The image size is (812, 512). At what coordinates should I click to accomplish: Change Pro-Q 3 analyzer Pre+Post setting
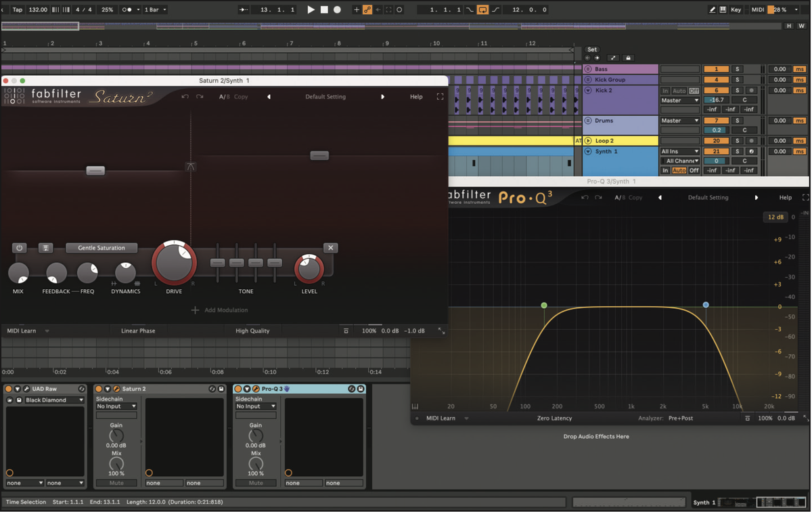coord(680,419)
